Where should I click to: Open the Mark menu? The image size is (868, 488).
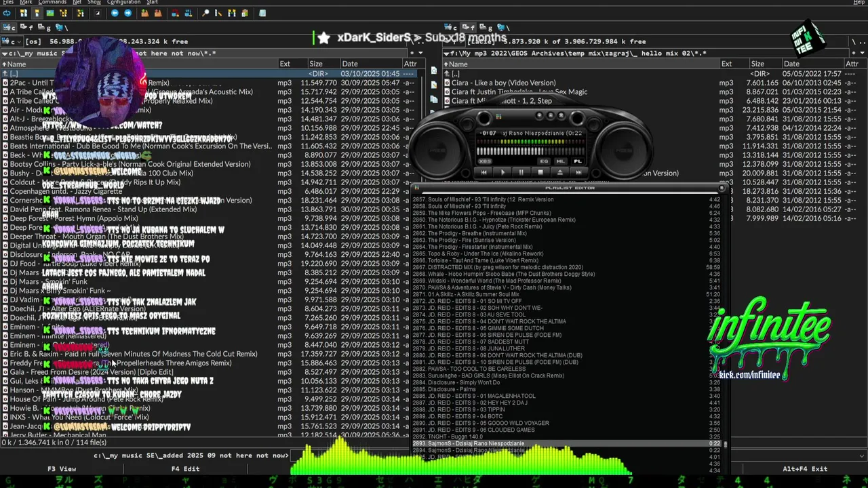point(26,2)
